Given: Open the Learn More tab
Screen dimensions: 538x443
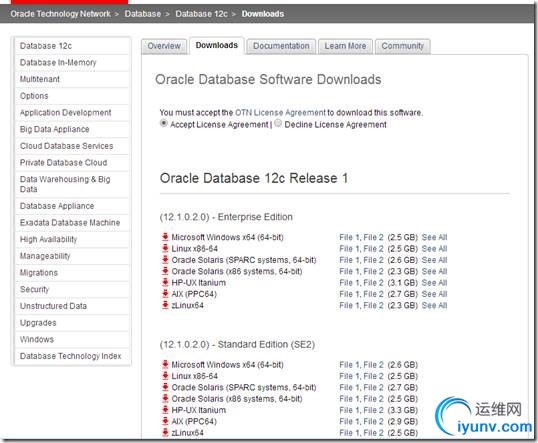Looking at the screenshot, I should pyautogui.click(x=345, y=46).
